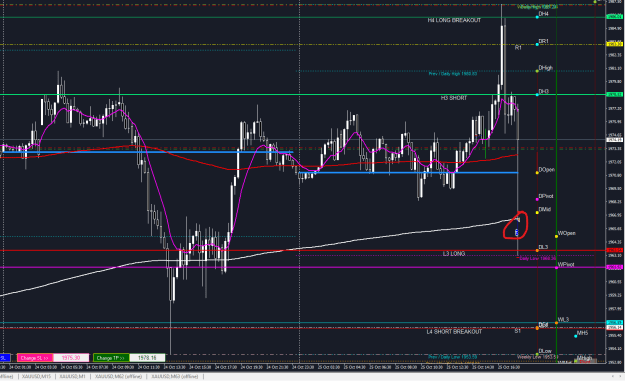Click the green Change TP button
Screen dimensions: 625x381
[111, 358]
